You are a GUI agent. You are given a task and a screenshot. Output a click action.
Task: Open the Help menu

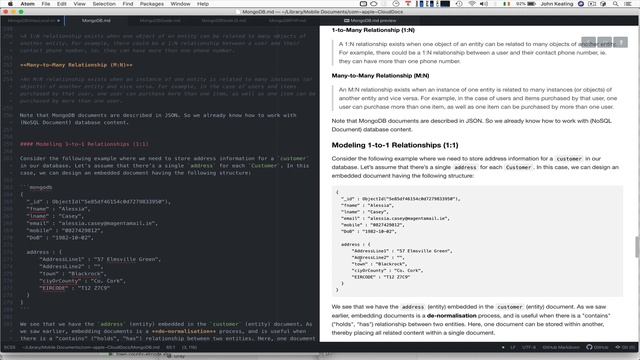[203, 4]
